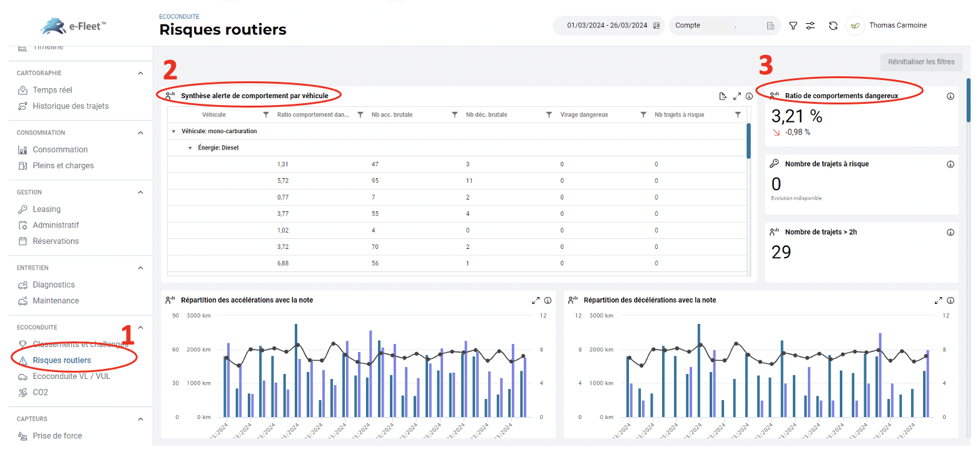This screenshot has height=459, width=980.
Task: Go to the Diagnostics page
Action: pyautogui.click(x=54, y=285)
